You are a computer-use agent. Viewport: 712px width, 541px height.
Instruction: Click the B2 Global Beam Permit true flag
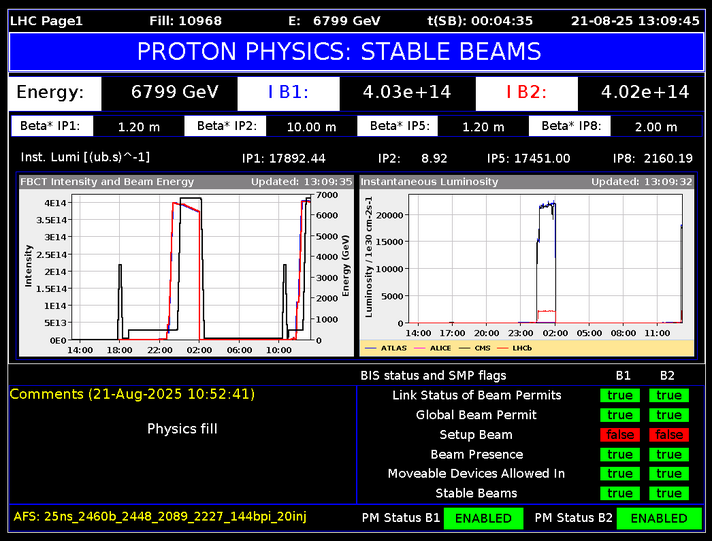669,415
